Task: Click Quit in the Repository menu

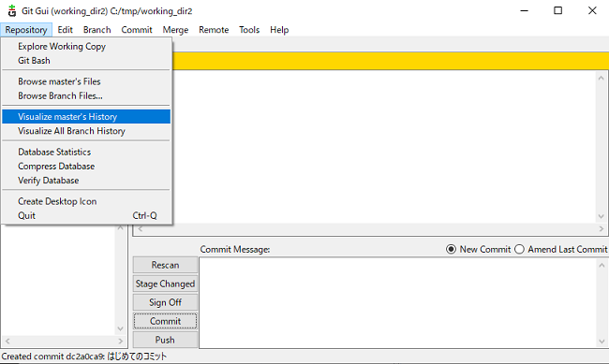Action: 86,216
